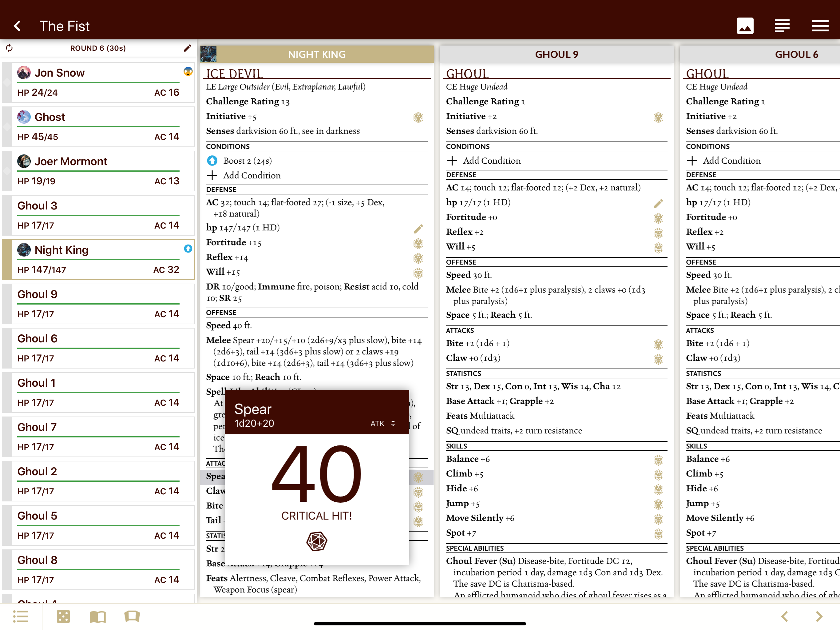Open the text lines view icon
The height and width of the screenshot is (630, 840).
point(782,26)
